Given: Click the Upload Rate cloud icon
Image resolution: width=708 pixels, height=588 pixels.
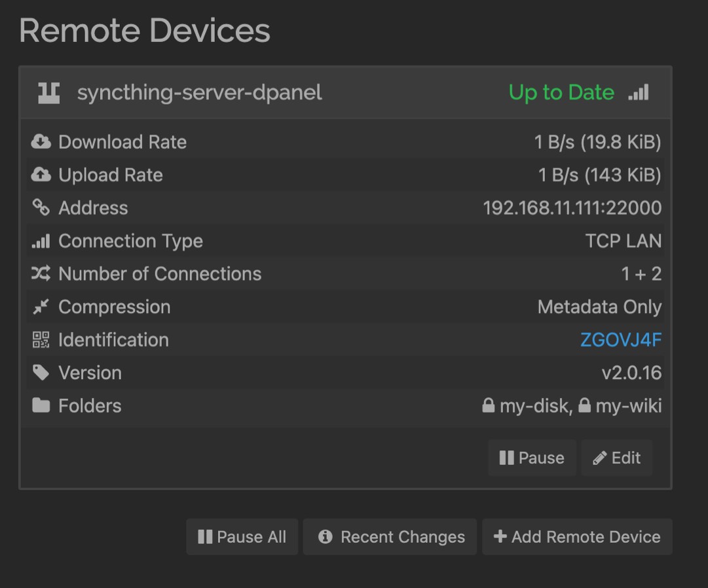Looking at the screenshot, I should pos(41,175).
